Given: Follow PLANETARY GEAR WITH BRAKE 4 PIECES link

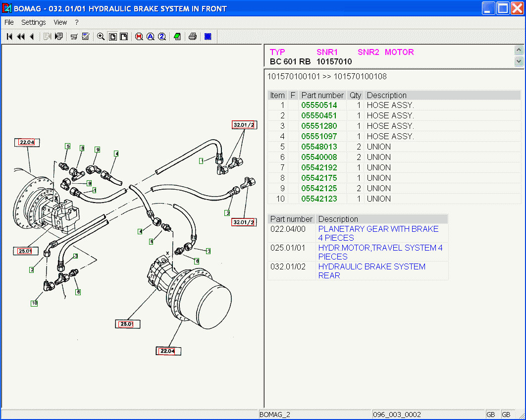Looking at the screenshot, I should click(x=378, y=233).
